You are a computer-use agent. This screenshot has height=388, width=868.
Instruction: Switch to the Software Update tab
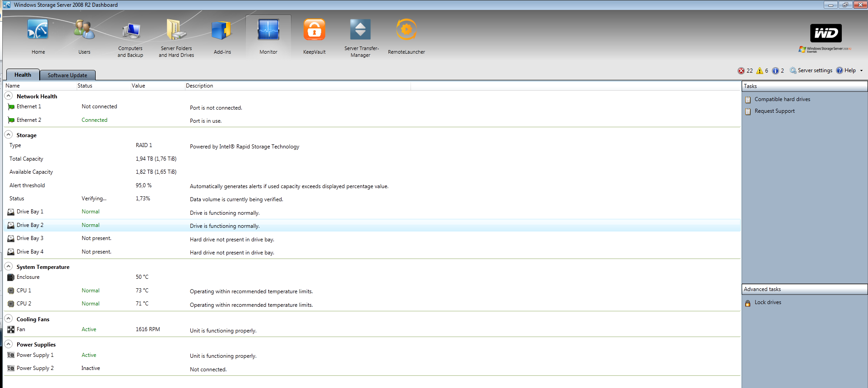[x=67, y=75]
